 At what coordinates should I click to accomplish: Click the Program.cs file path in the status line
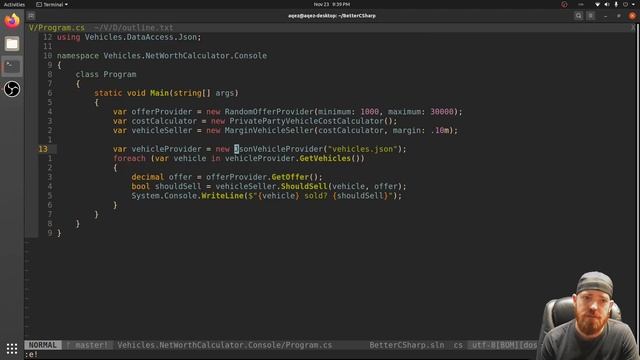(224, 345)
